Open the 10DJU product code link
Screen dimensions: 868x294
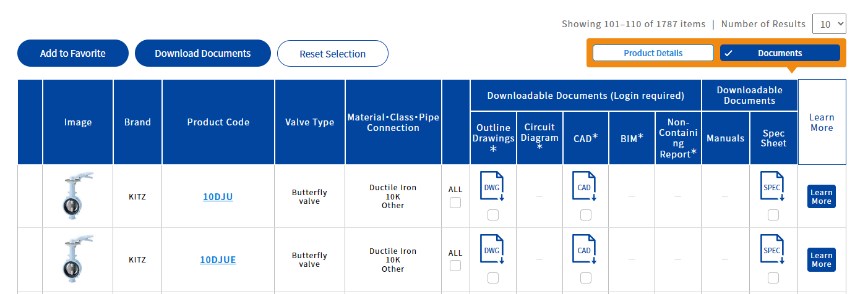coord(218,197)
